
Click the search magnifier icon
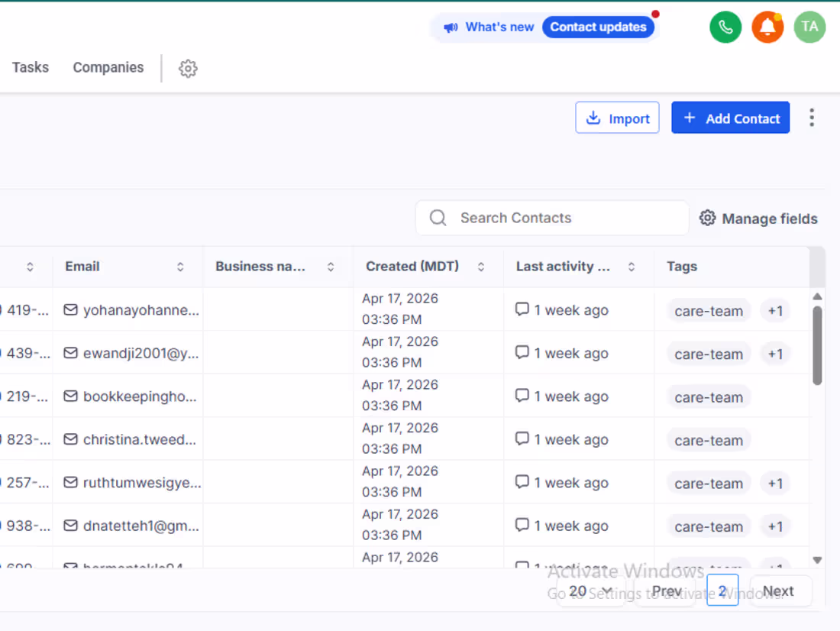pos(438,218)
